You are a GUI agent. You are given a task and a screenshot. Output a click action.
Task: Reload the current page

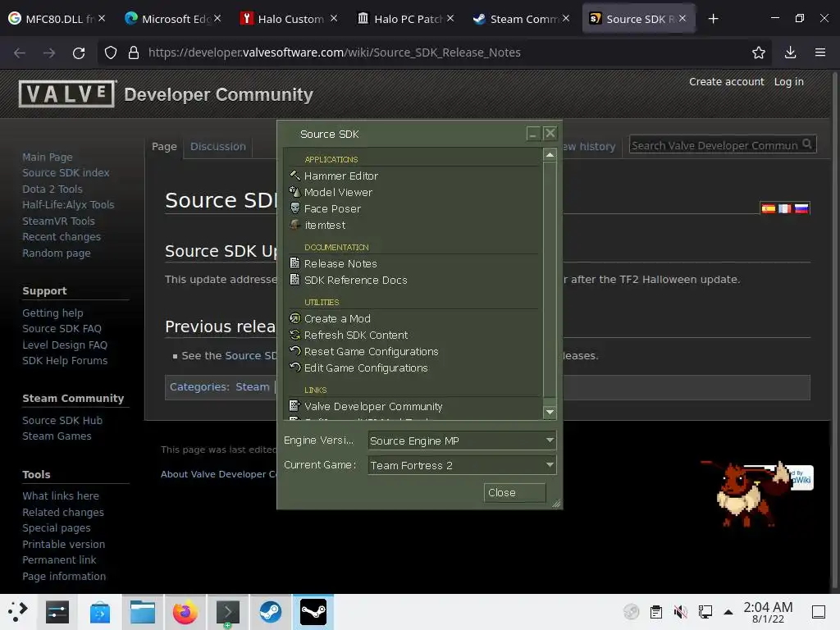click(x=79, y=52)
